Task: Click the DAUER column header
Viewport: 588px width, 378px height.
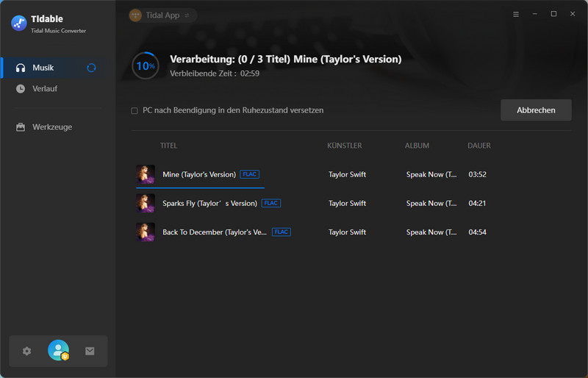Action: coord(479,146)
